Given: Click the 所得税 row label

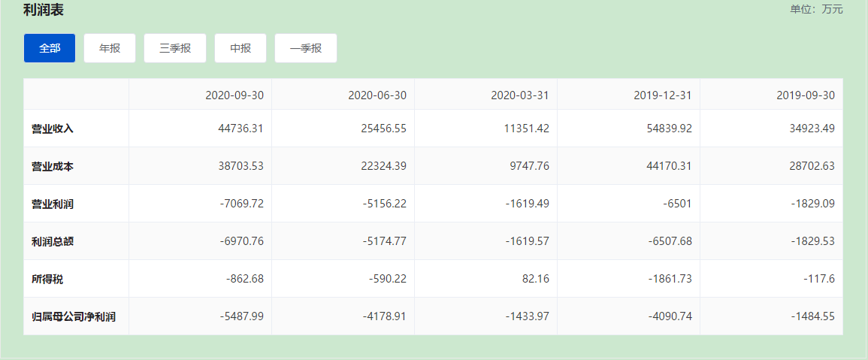Looking at the screenshot, I should click(47, 279).
